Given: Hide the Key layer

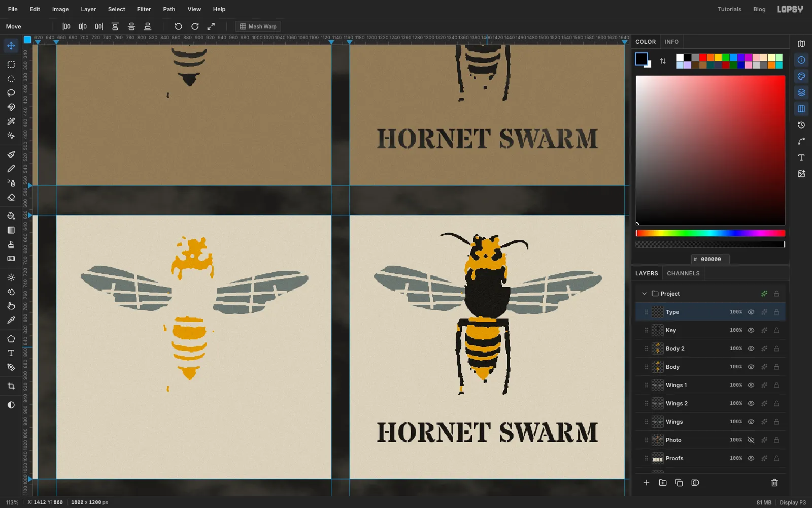Looking at the screenshot, I should [x=751, y=330].
